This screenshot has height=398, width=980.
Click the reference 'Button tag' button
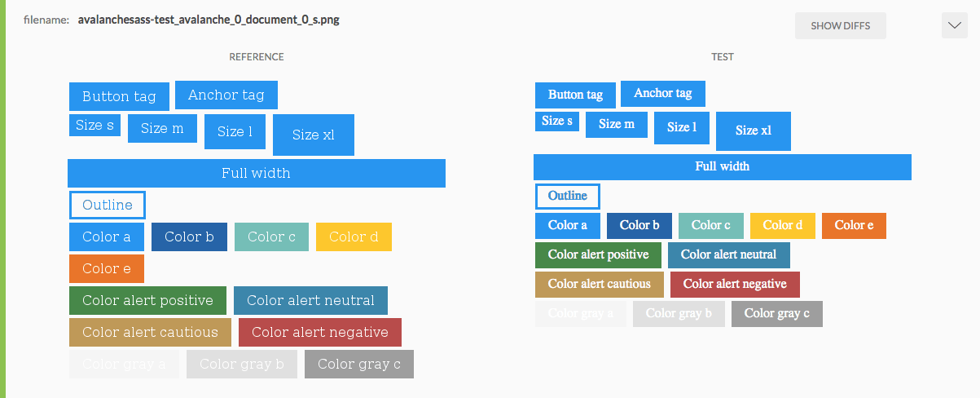click(x=119, y=96)
